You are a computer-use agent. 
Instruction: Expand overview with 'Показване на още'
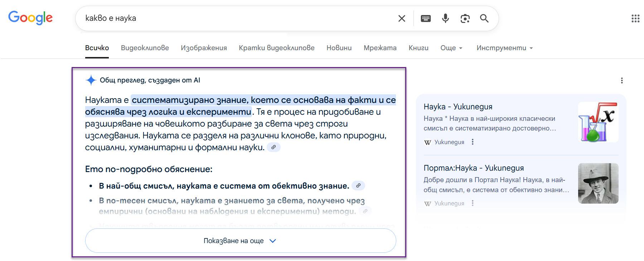click(241, 241)
